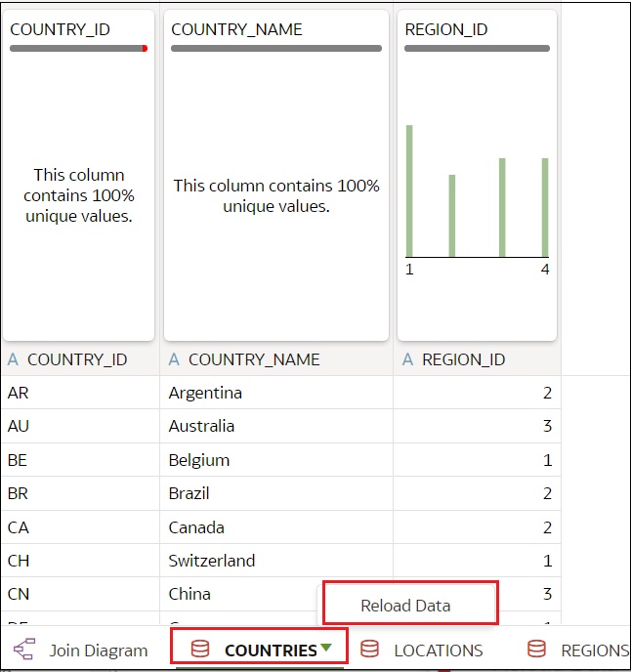This screenshot has width=631, height=672.
Task: Select the Canada cell
Action: pos(276,527)
